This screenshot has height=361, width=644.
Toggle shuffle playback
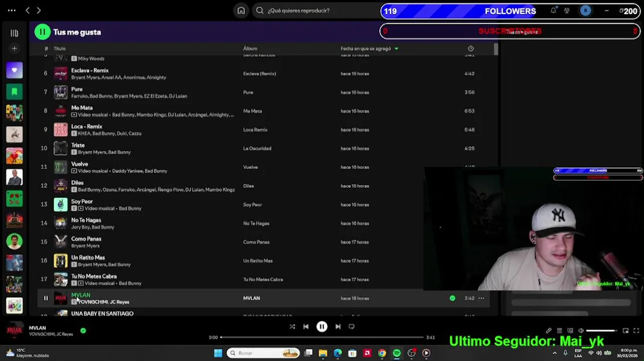[292, 326]
